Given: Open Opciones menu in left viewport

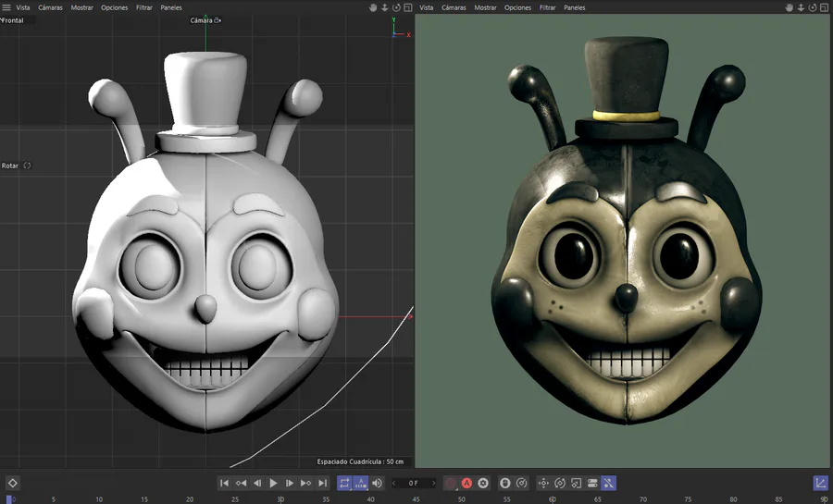Looking at the screenshot, I should pos(115,7).
